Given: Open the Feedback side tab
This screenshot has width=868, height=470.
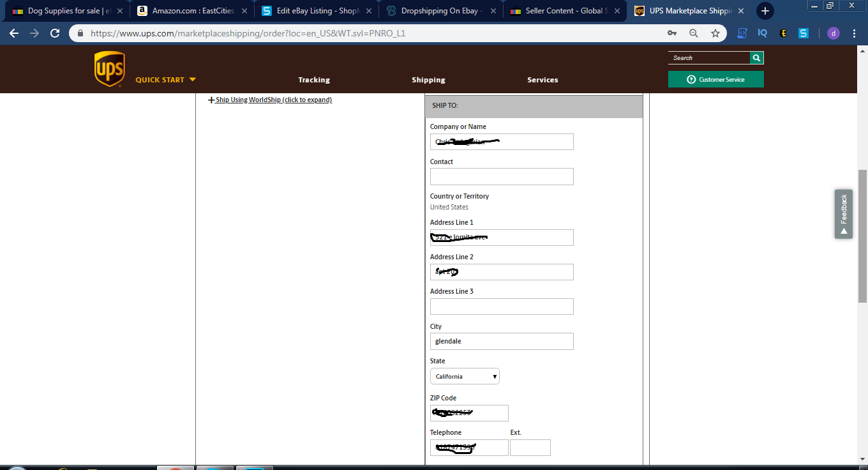Looking at the screenshot, I should click(x=844, y=214).
